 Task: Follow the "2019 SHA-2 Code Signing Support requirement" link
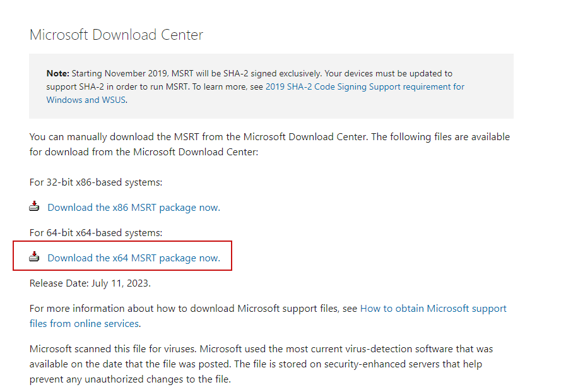coord(365,86)
